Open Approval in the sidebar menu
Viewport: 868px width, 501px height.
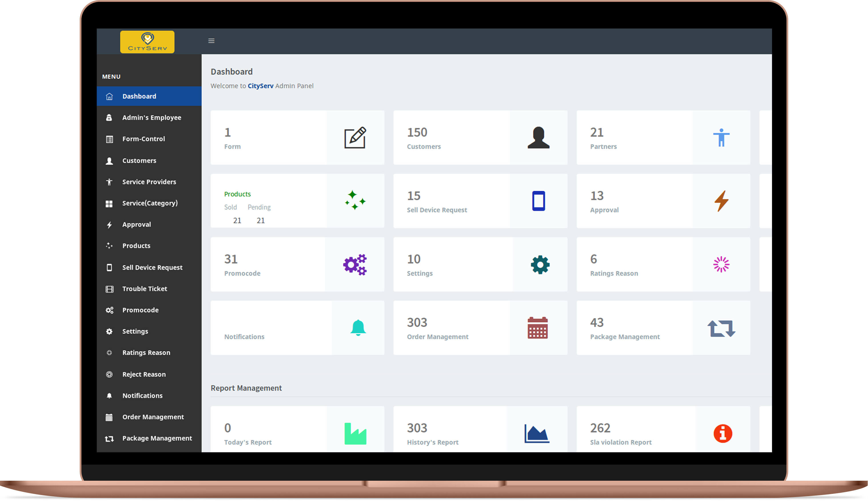pyautogui.click(x=149, y=225)
